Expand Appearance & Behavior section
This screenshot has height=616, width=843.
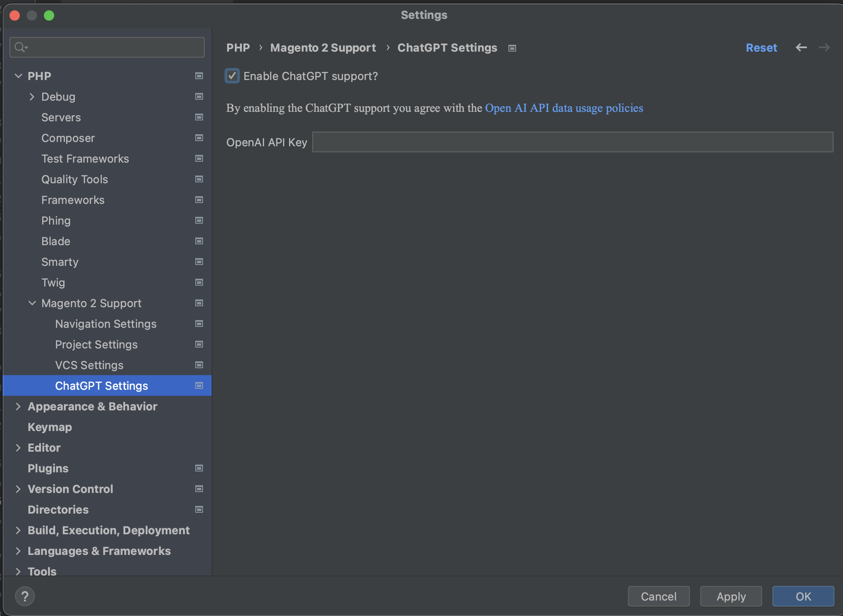pyautogui.click(x=18, y=407)
